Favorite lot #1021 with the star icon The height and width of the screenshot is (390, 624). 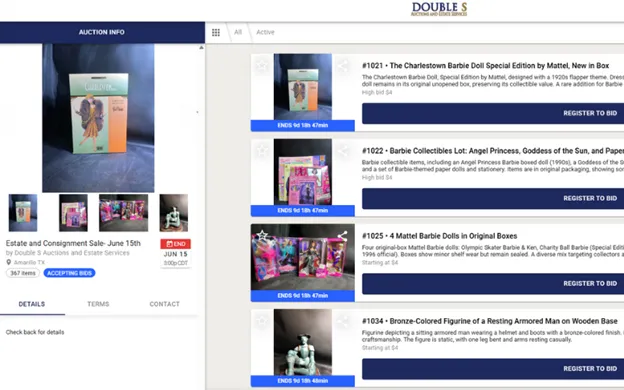261,65
